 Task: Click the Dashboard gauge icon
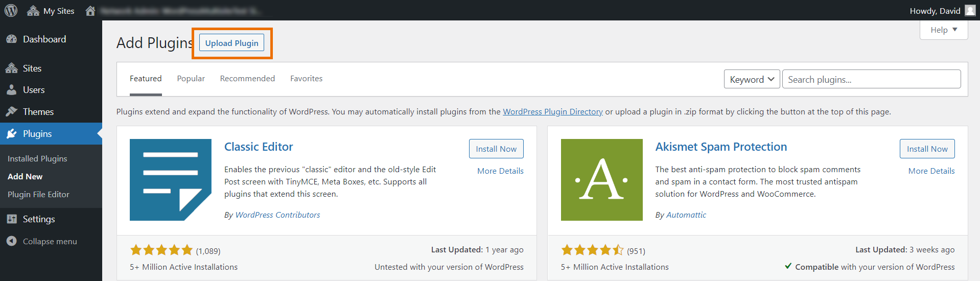pos(11,39)
